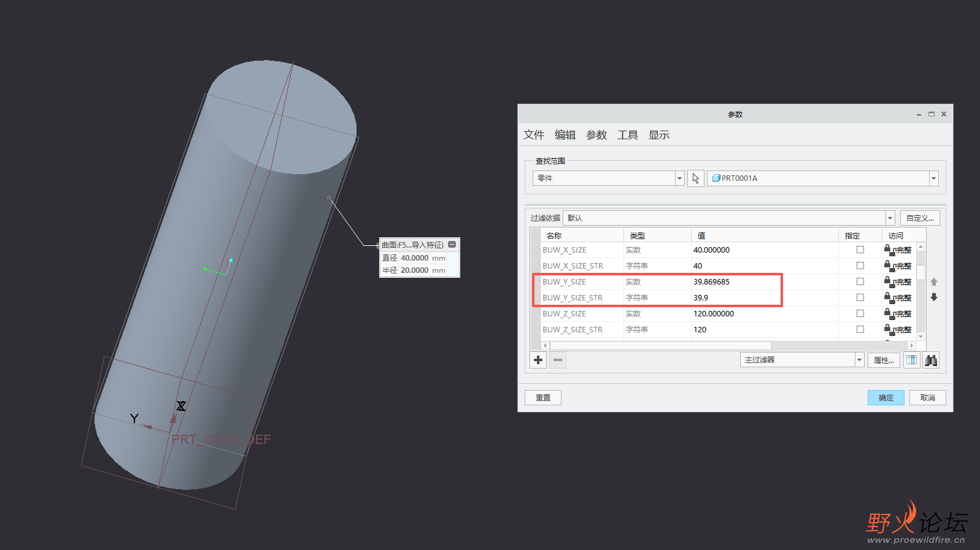Move parameter down with the down arrow
Viewport: 980px width, 550px height.
coord(934,297)
